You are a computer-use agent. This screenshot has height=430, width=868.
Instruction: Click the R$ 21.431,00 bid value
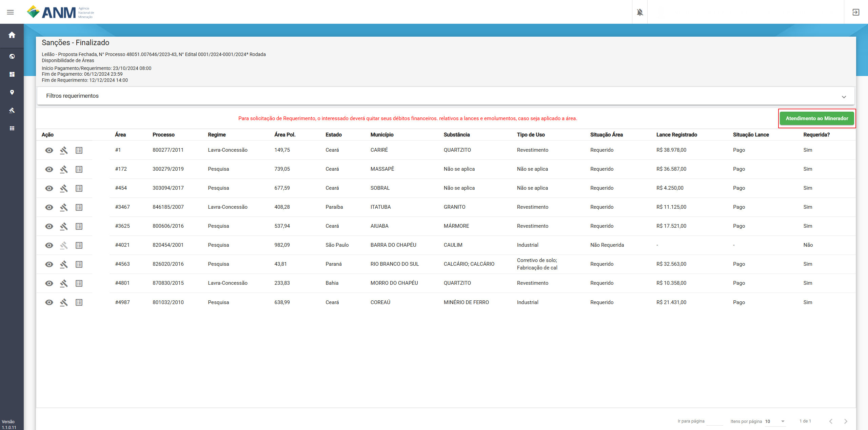tap(671, 302)
